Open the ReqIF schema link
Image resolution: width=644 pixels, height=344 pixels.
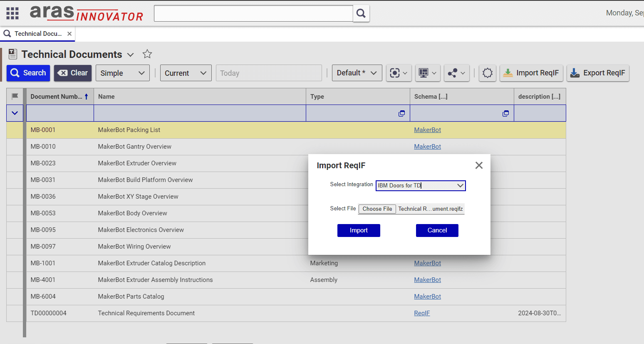(x=422, y=313)
